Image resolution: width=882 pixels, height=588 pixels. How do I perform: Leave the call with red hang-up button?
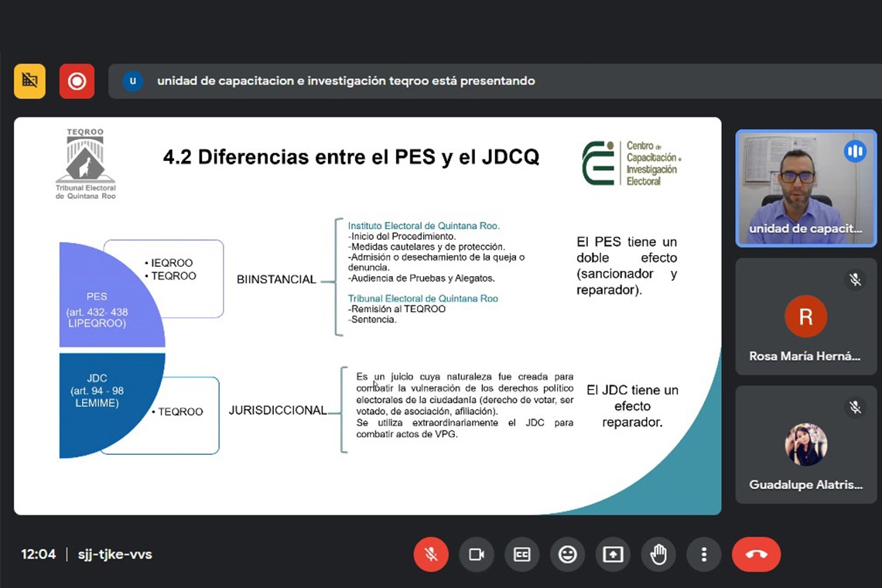click(756, 554)
